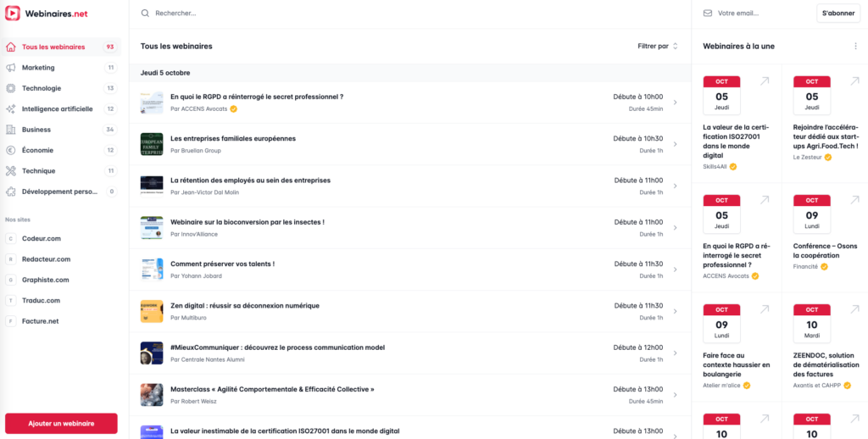Open the three-dot menu beside Webinaires à la une
868x439 pixels.
point(855,47)
